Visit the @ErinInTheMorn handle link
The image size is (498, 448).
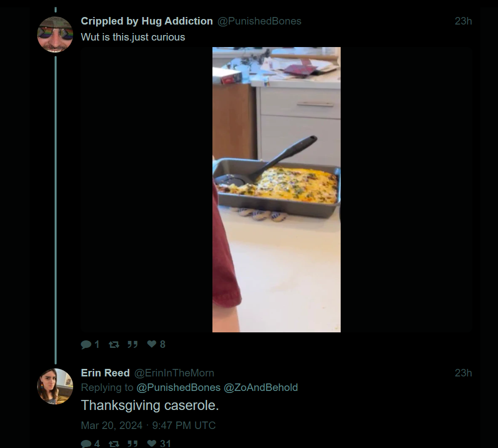tap(174, 373)
